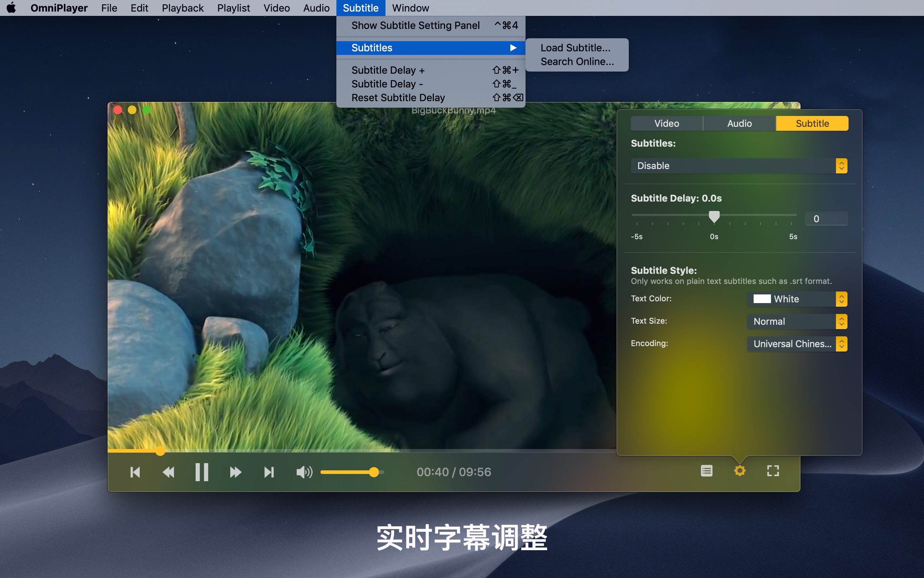Click the video progress bar knob
The image size is (924, 578).
(160, 451)
